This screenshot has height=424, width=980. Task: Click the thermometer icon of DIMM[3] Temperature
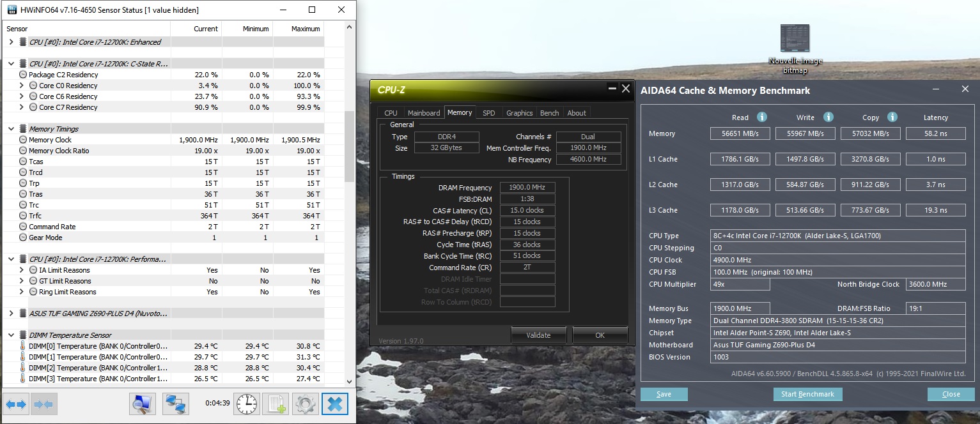point(23,379)
